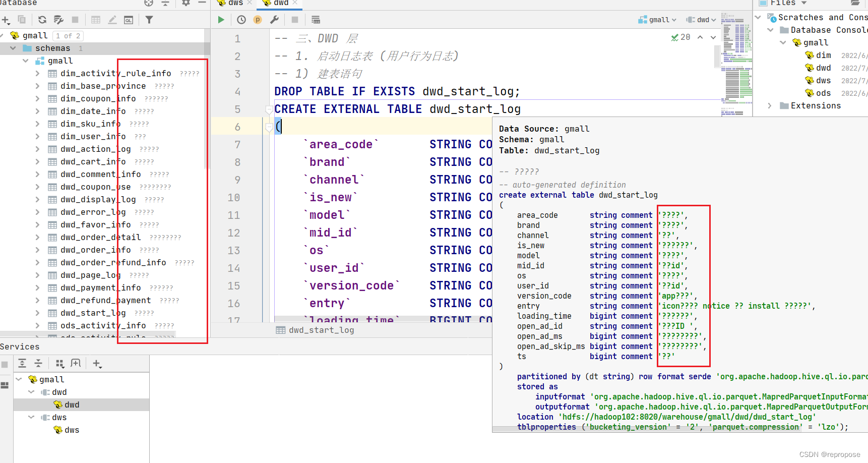Close the dws editor tab
Image resolution: width=868 pixels, height=463 pixels.
[x=250, y=3]
